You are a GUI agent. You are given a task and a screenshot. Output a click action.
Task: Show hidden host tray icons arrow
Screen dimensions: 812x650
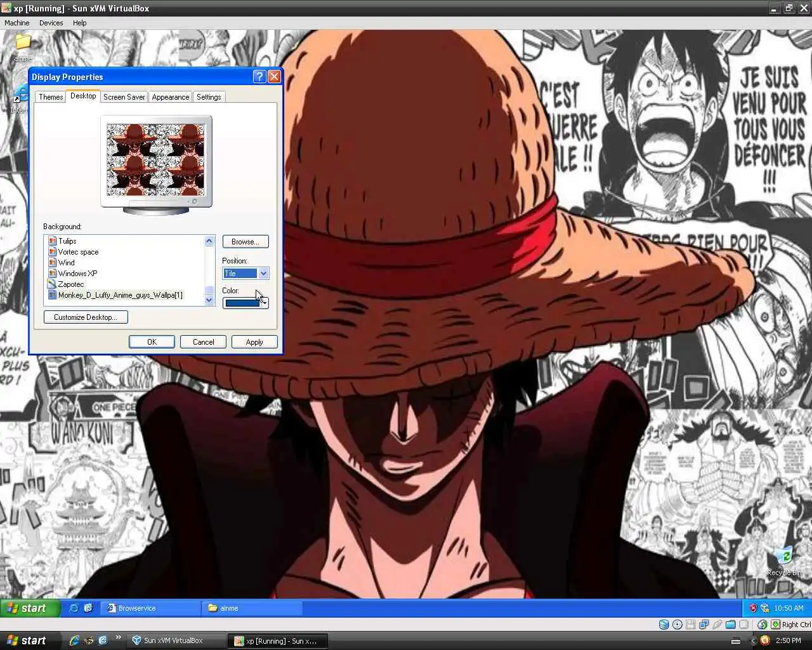click(754, 640)
